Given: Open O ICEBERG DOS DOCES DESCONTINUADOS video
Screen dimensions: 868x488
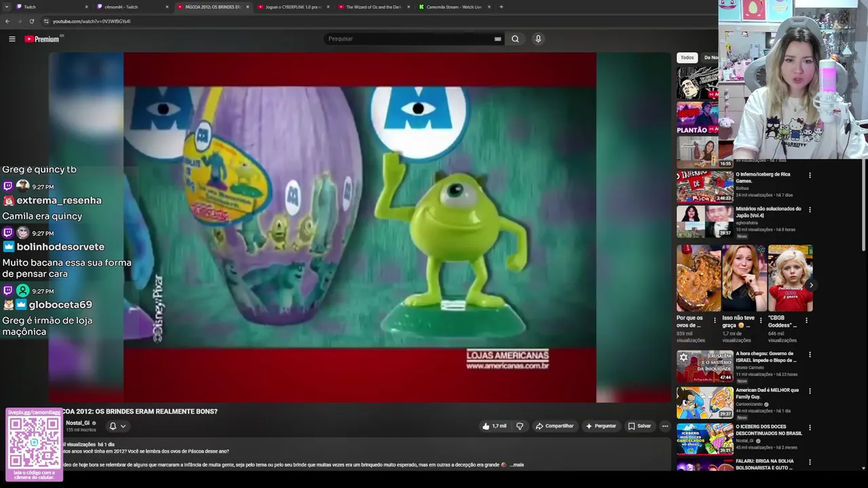Looking at the screenshot, I should [769, 430].
